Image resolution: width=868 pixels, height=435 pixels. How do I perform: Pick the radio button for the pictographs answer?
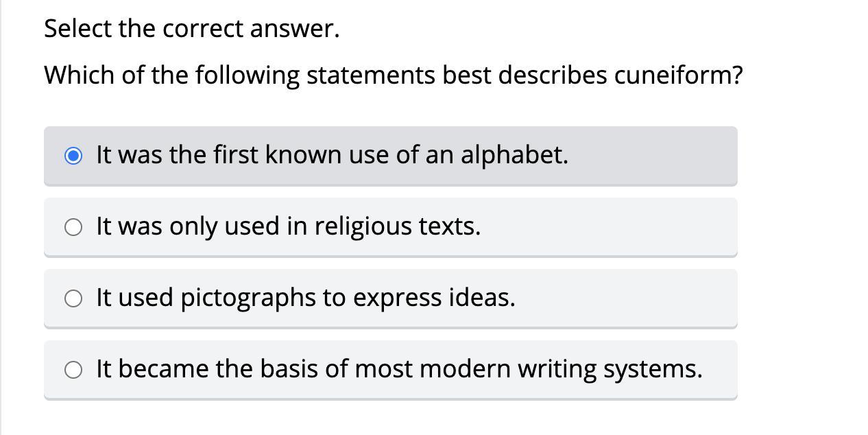pyautogui.click(x=73, y=298)
